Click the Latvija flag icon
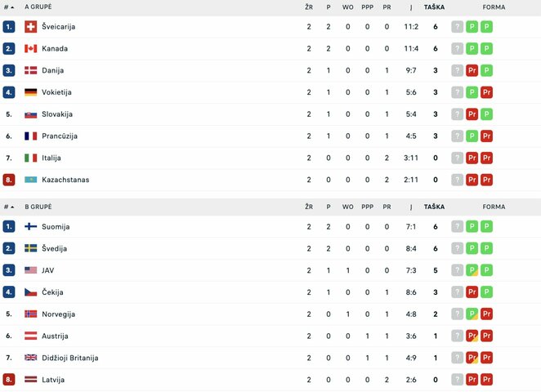Screen dimensions: 541x392 [x=31, y=380]
